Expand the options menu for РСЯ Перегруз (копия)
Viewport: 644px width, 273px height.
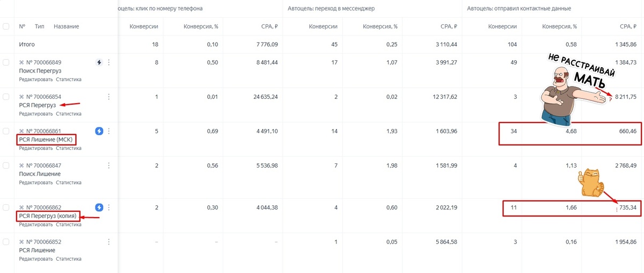[x=109, y=207]
